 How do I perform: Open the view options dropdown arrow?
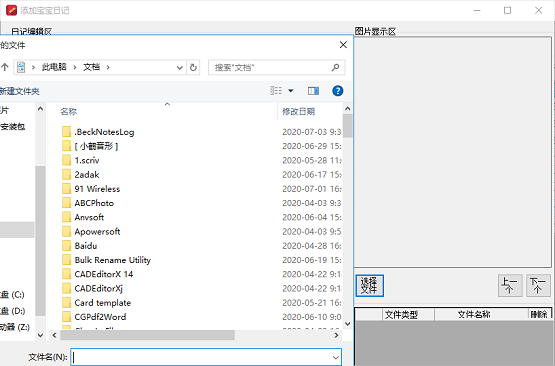click(291, 91)
